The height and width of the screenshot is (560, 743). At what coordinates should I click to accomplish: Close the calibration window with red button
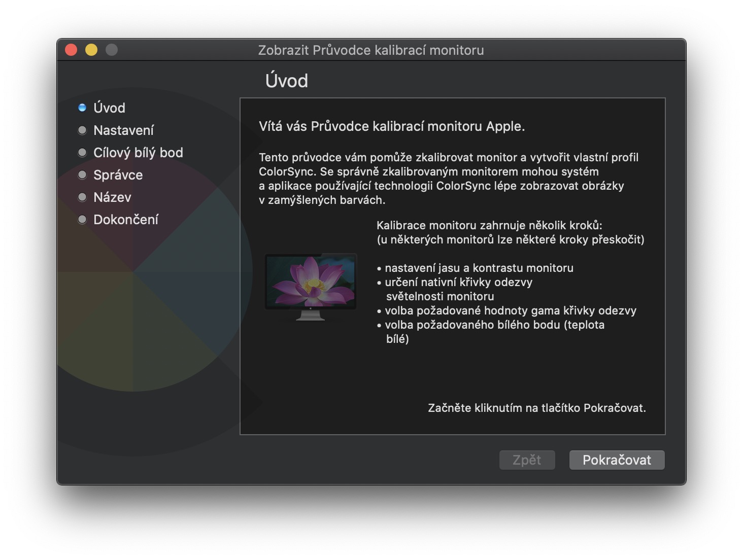click(71, 50)
